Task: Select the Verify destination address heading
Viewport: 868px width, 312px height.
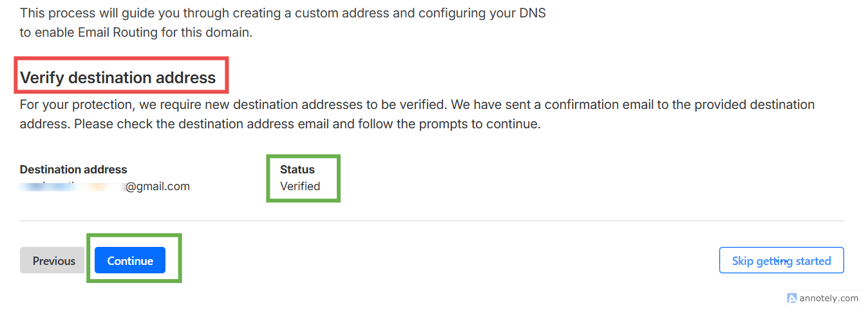Action: pos(118,78)
